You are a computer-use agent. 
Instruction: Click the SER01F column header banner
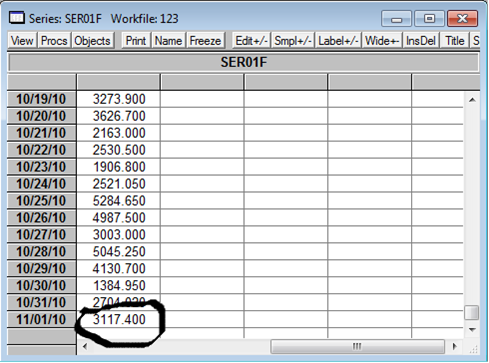(x=243, y=62)
